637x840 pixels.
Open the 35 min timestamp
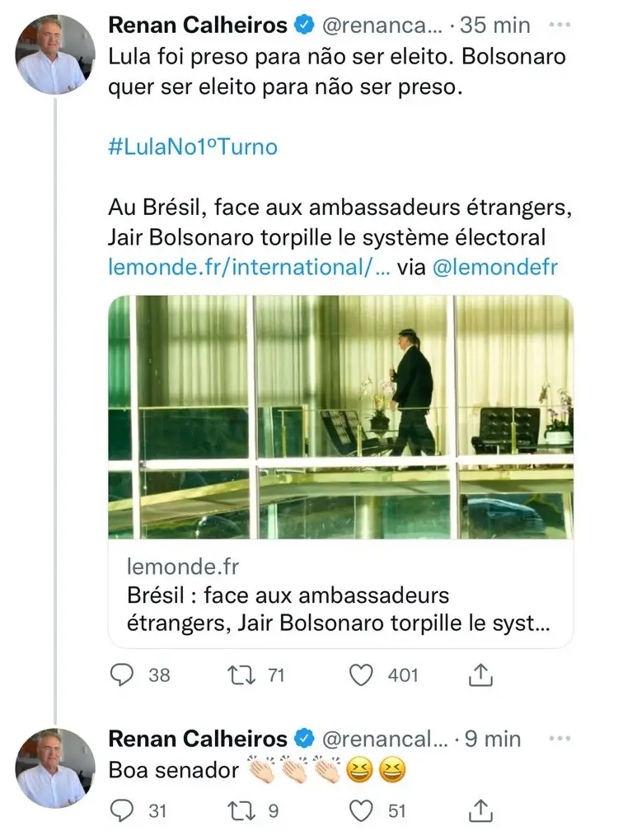coord(495,26)
